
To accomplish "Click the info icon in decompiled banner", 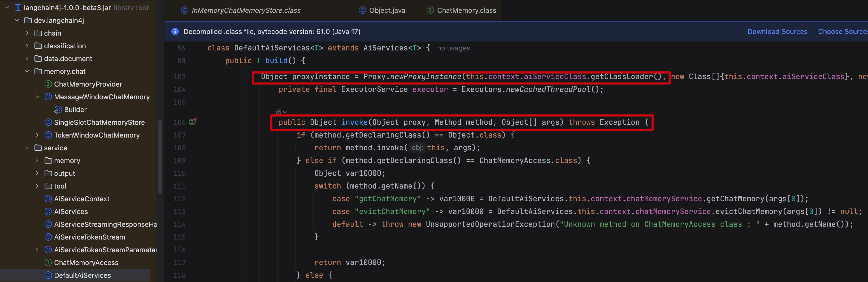I will coord(175,31).
